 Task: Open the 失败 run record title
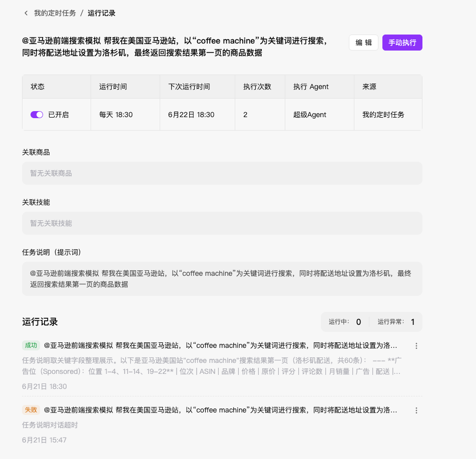click(x=220, y=410)
